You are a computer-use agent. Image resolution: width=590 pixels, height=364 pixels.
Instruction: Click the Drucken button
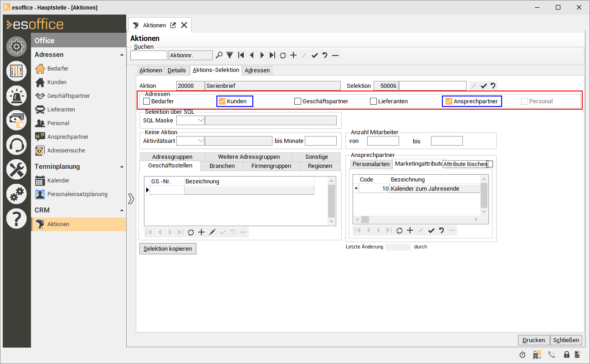534,340
